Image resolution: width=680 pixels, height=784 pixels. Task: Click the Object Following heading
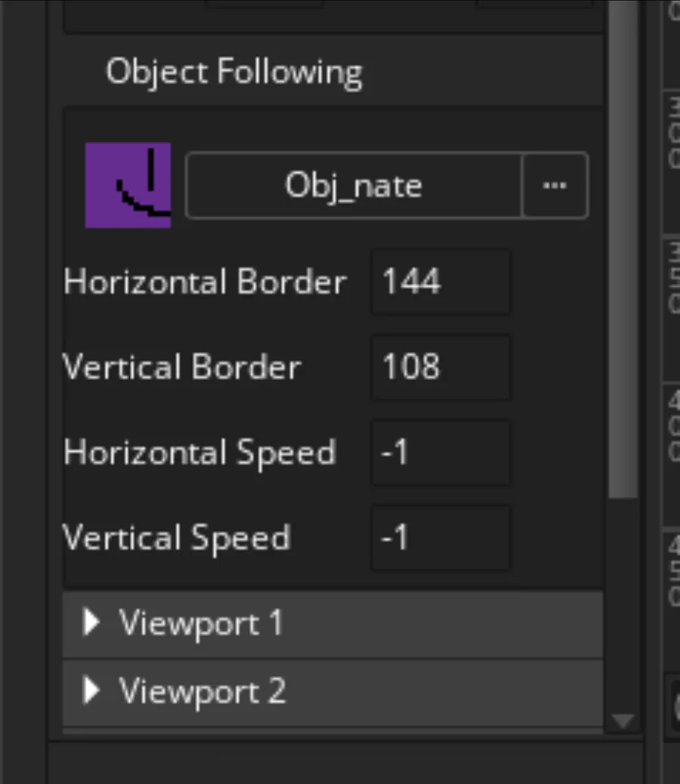pyautogui.click(x=233, y=73)
